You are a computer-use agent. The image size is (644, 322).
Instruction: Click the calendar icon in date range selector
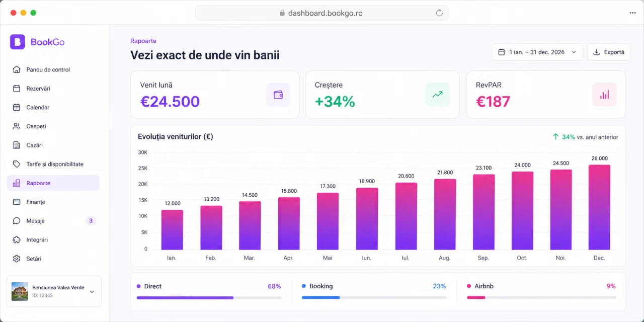[502, 52]
